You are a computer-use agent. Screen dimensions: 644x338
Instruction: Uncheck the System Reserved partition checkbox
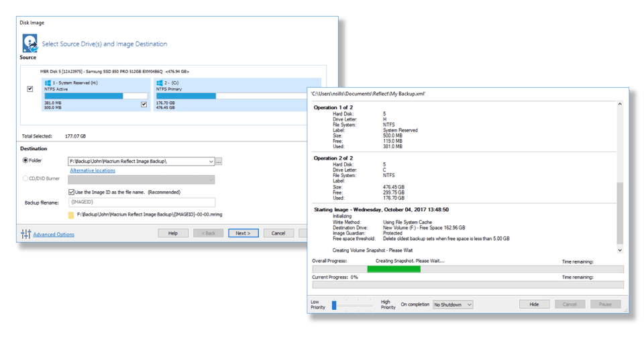point(143,105)
